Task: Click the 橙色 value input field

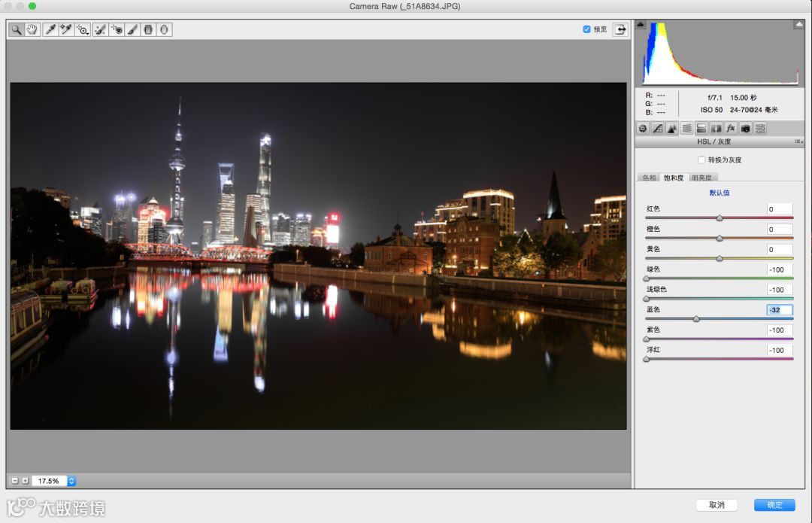Action: point(780,230)
